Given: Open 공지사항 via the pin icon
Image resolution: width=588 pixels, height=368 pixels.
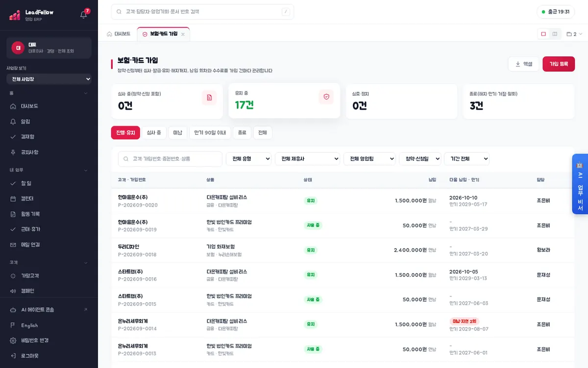Looking at the screenshot, I should pyautogui.click(x=13, y=152).
